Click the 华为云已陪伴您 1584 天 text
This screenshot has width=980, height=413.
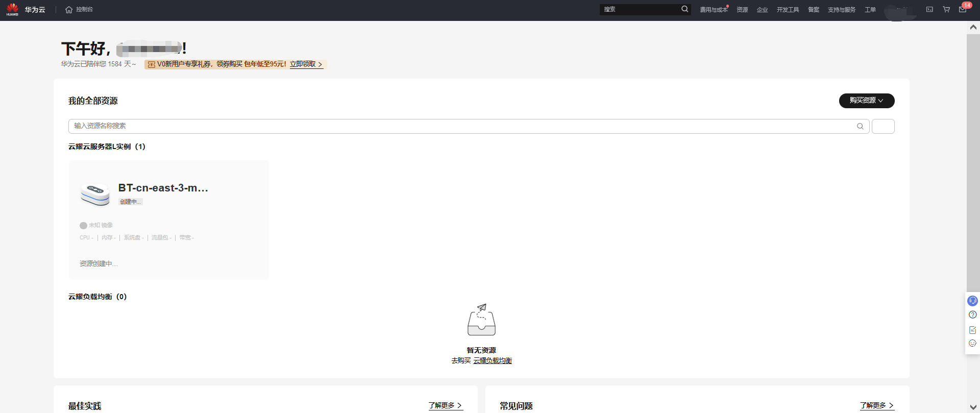pos(99,64)
